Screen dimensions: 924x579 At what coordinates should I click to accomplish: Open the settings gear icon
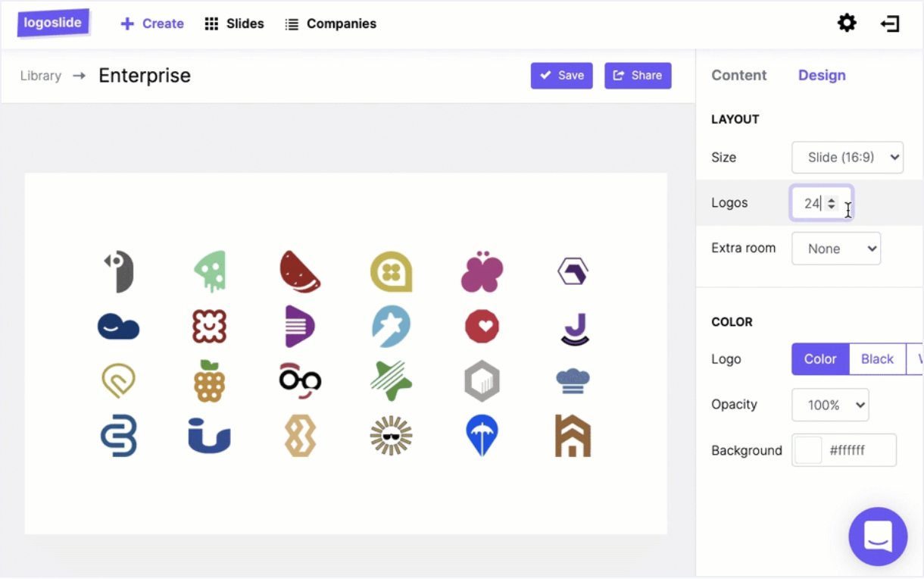click(847, 23)
